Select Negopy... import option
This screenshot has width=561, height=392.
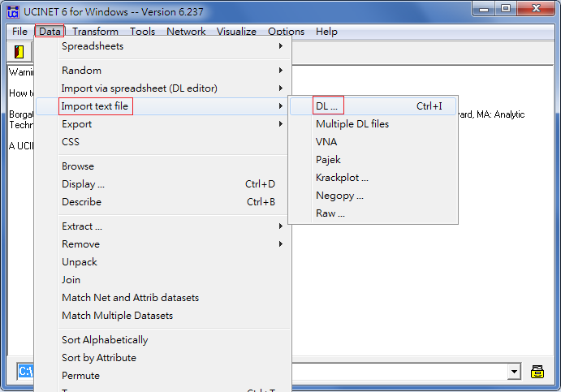[373, 196]
